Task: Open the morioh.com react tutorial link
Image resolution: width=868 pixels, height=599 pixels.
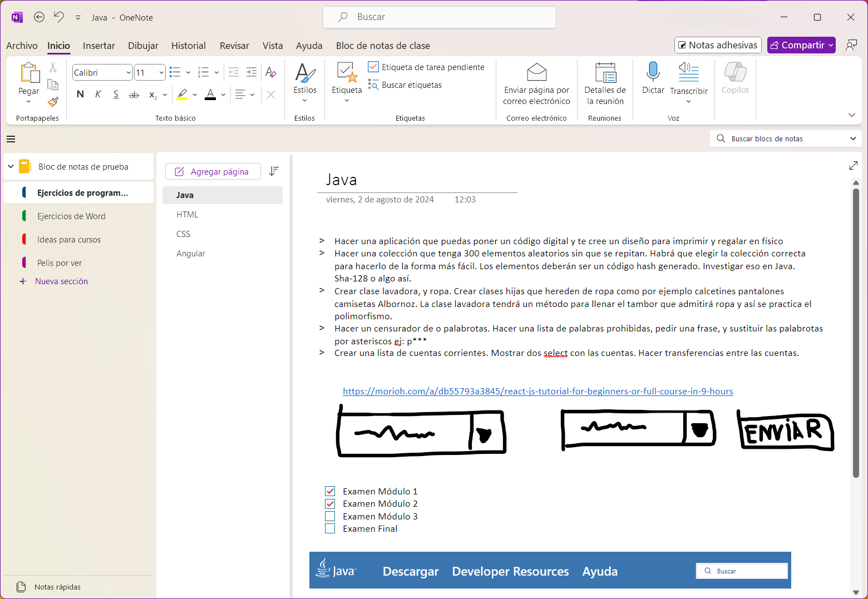Action: (537, 391)
